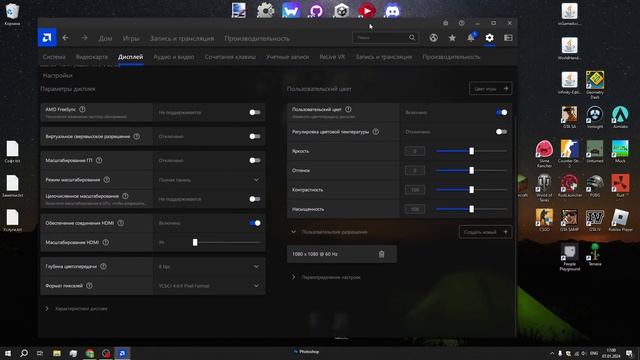Image resolution: width=640 pixels, height=360 pixels.
Task: Click the AMD logo home icon
Action: 47,38
